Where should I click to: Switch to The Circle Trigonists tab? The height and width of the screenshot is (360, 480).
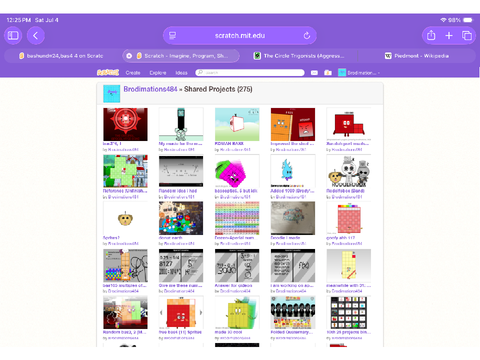click(x=299, y=56)
